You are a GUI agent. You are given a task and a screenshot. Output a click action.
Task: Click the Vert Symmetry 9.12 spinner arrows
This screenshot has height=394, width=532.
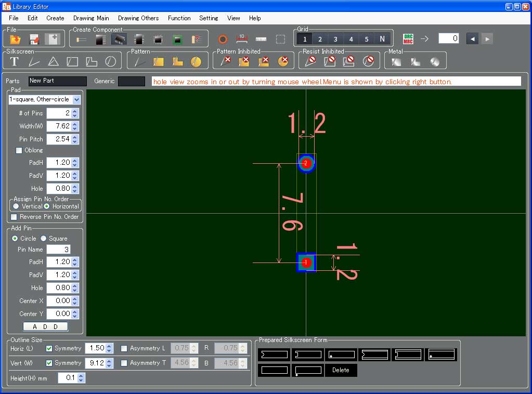click(x=109, y=363)
